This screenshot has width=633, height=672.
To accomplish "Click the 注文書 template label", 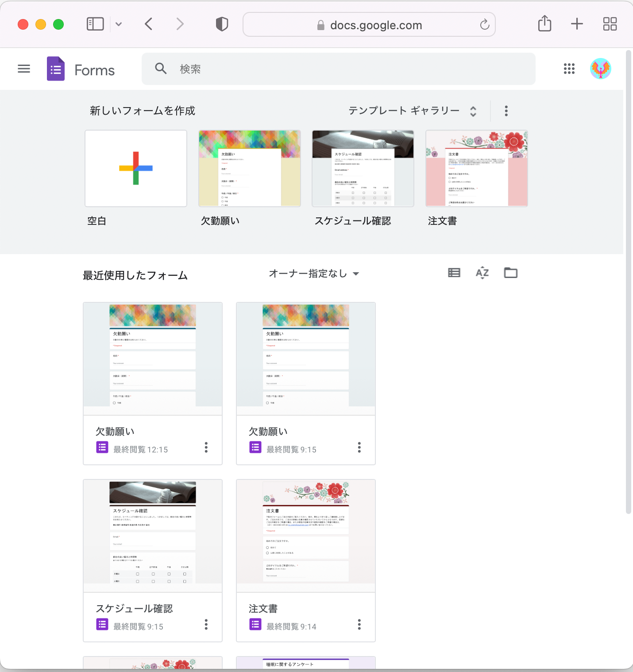I will [442, 221].
